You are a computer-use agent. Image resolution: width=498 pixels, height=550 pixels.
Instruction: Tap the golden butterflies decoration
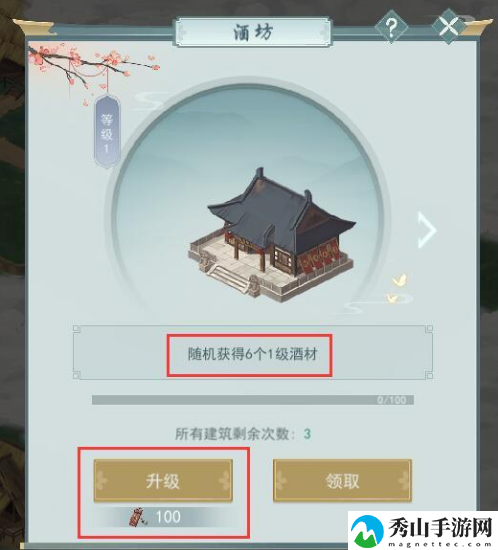click(x=396, y=288)
